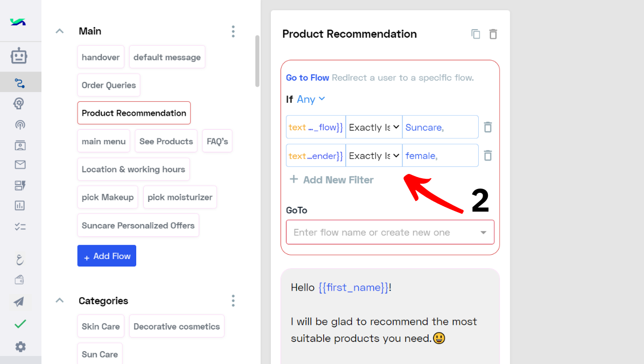Select the flows icon in sidebar

pyautogui.click(x=20, y=83)
